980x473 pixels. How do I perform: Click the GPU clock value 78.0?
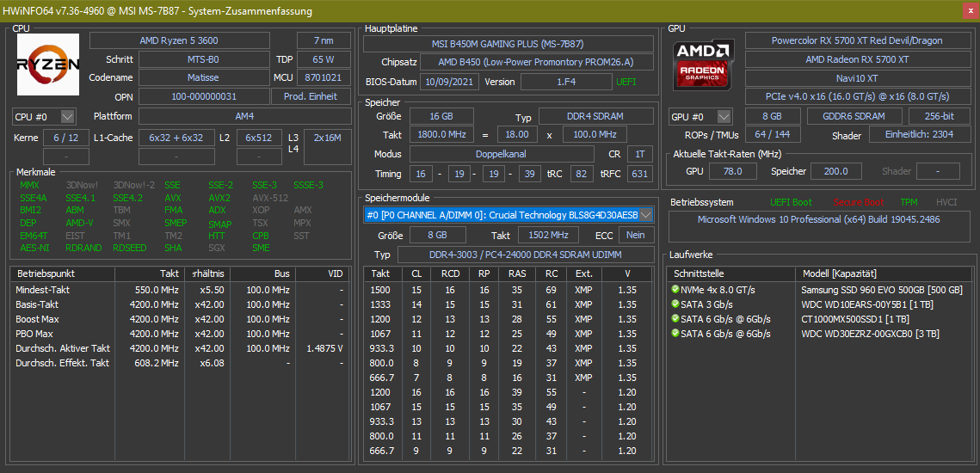(x=731, y=171)
